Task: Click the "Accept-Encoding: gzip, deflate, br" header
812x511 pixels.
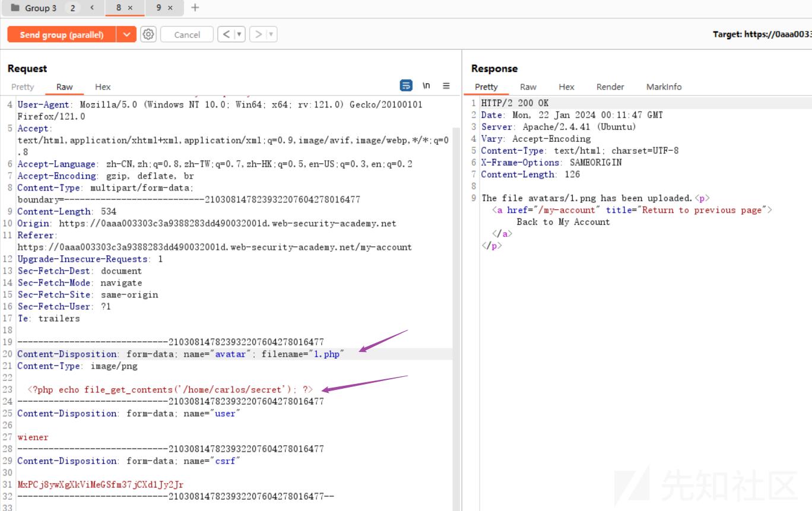Action: (106, 176)
